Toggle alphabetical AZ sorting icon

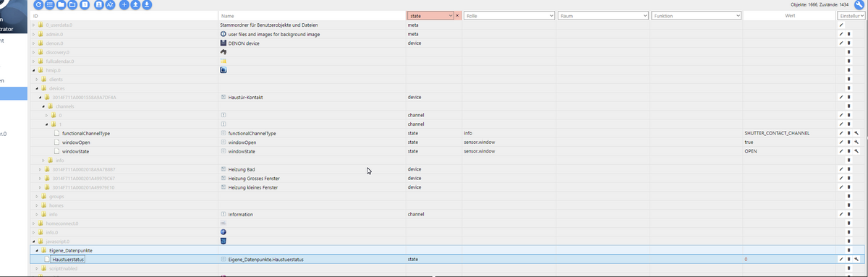110,5
